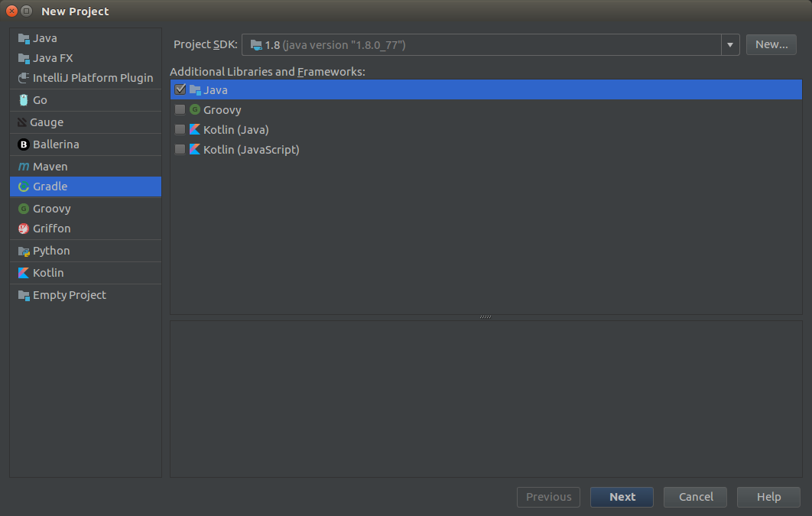Screen dimensions: 812x516
Task: Click the Gauge icon in sidebar
Action: 22,122
